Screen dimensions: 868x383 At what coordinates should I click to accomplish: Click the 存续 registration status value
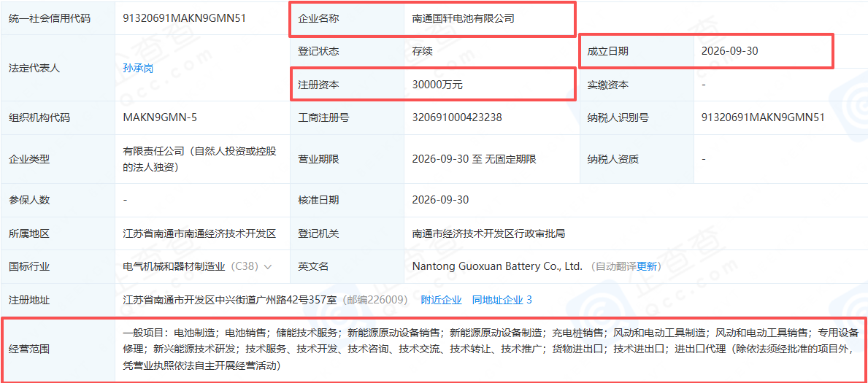[x=423, y=52]
